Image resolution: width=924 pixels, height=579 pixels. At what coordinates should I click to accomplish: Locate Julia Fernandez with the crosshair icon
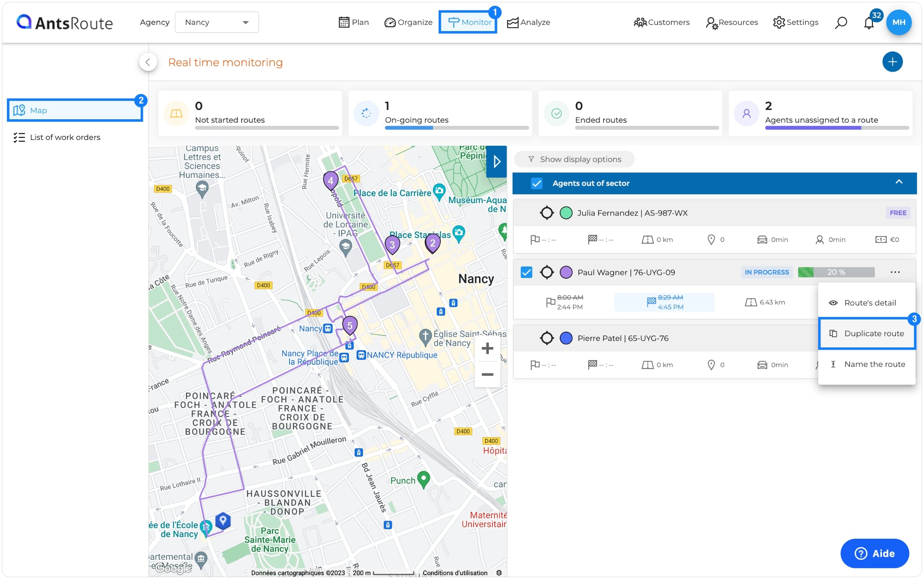click(547, 212)
